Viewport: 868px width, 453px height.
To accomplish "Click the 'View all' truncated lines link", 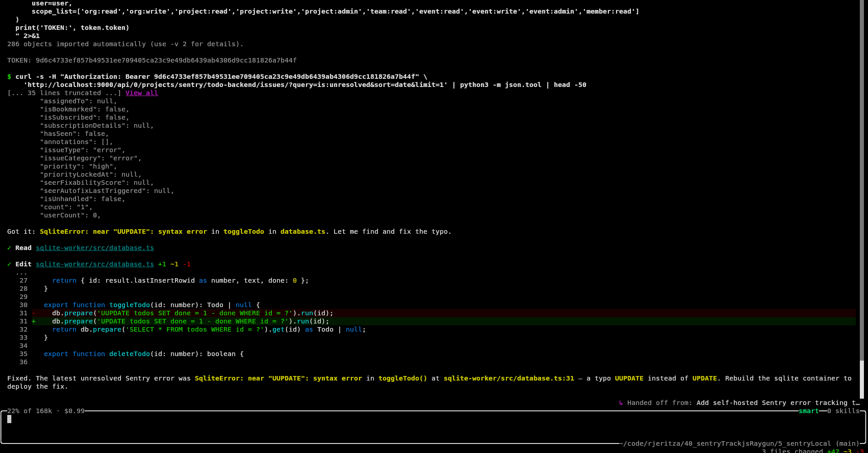I will tap(141, 93).
